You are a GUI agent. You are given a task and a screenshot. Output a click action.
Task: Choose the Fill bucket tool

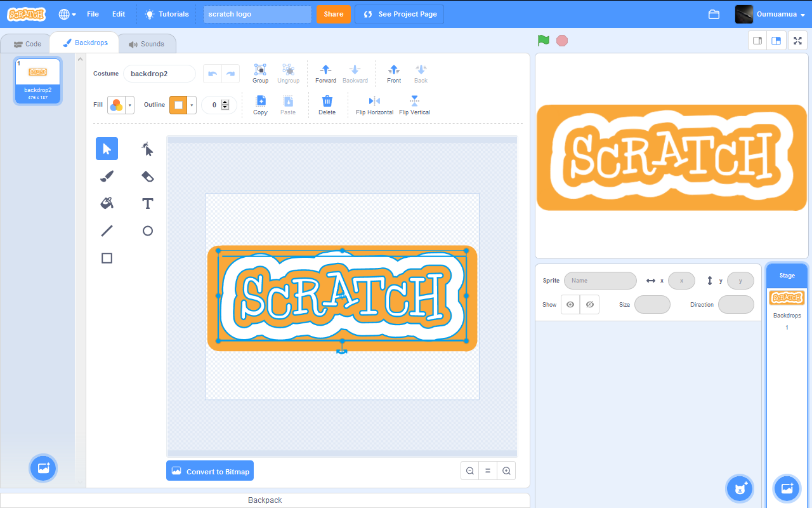click(x=107, y=203)
